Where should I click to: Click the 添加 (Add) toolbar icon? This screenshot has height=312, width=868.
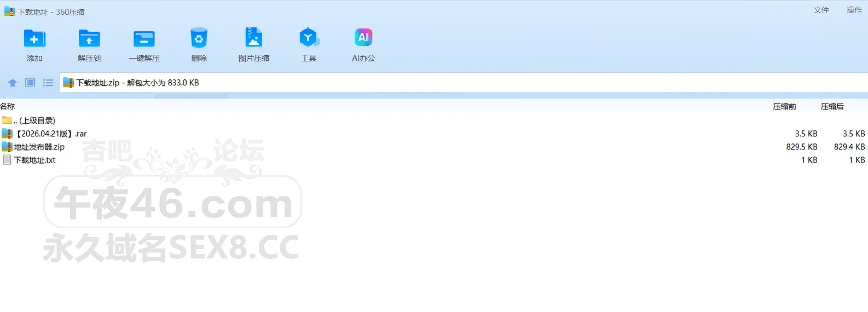point(34,39)
